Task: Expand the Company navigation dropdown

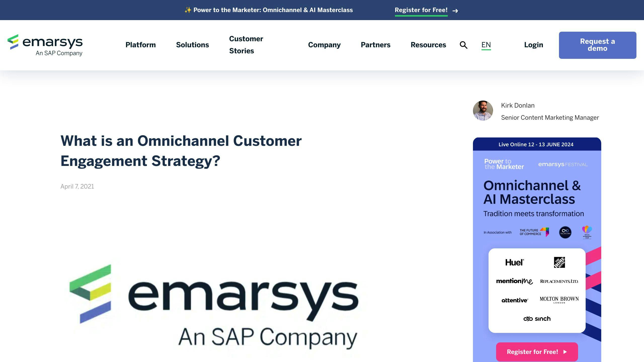Action: pos(324,45)
